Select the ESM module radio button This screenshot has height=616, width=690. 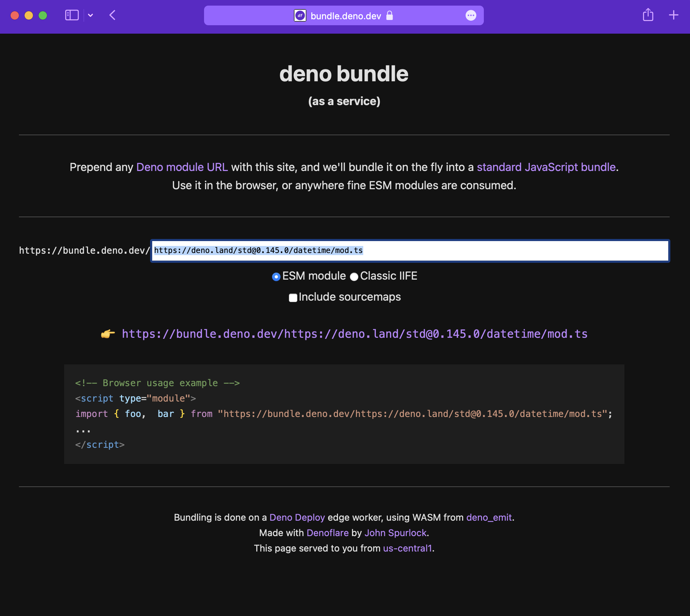(277, 276)
